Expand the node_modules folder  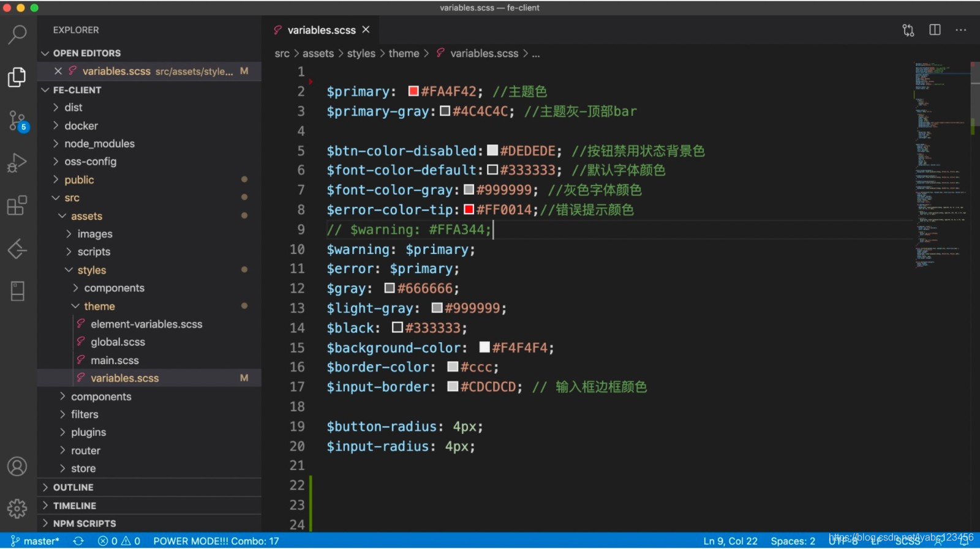tap(149, 144)
